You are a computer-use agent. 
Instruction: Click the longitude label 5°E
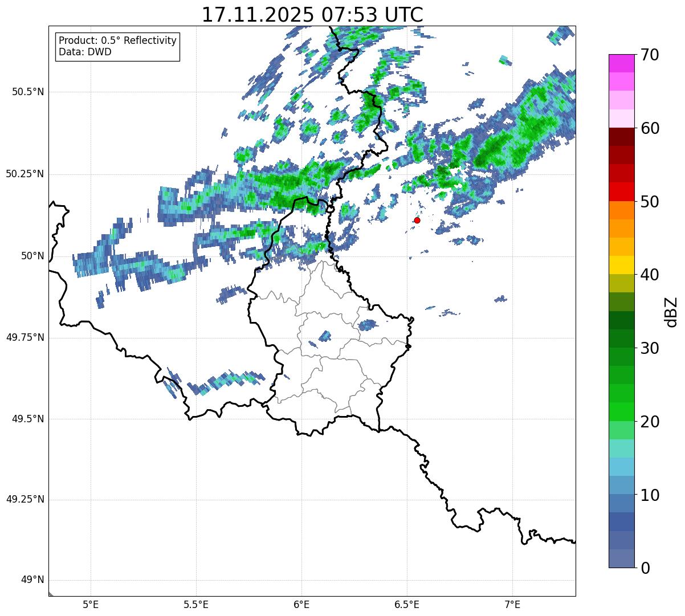[91, 604]
